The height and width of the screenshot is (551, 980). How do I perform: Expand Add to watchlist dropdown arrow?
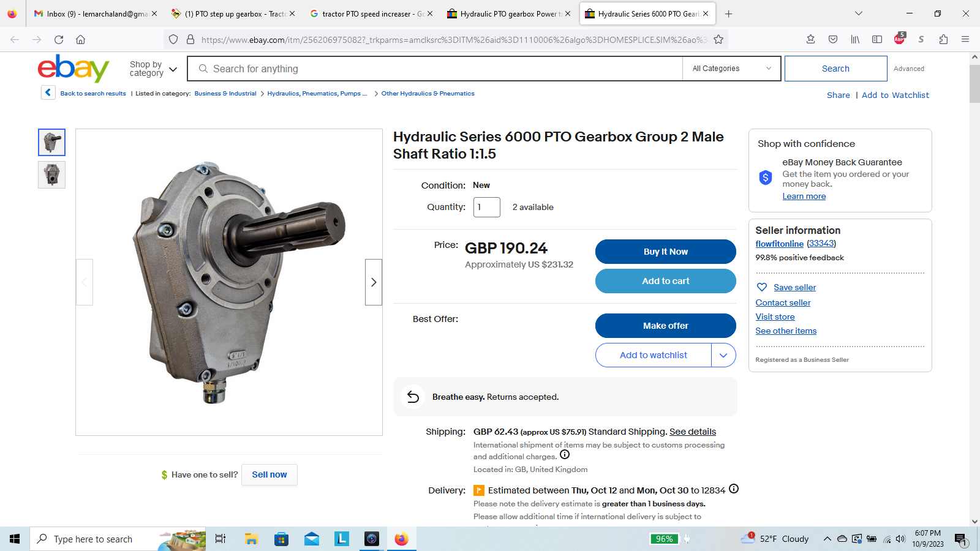click(x=723, y=355)
